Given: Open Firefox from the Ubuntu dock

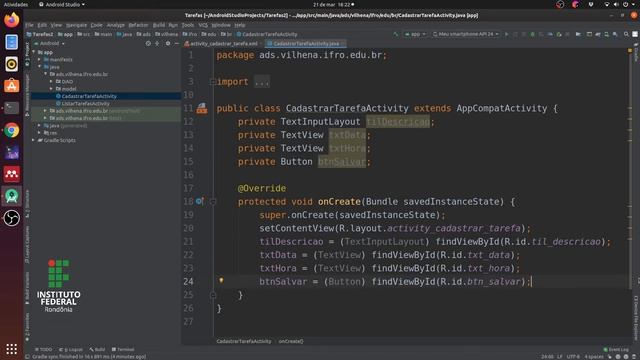Looking at the screenshot, I should point(11,20).
